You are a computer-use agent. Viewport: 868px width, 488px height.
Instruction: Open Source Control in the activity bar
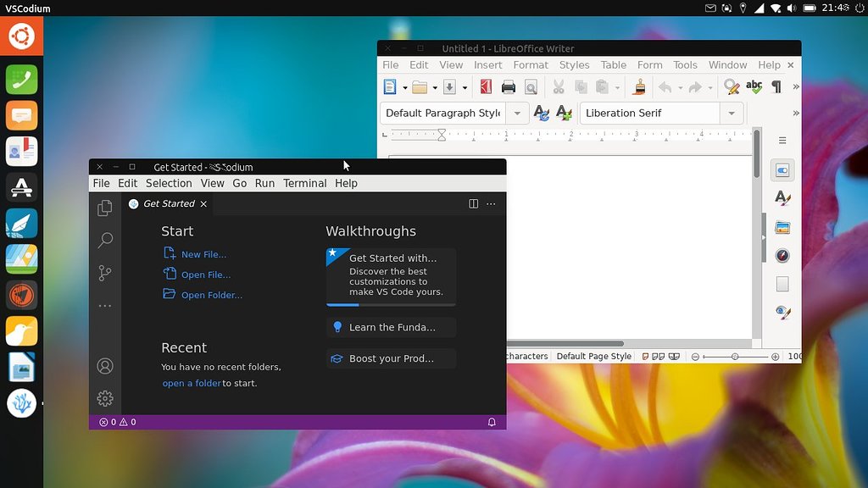pos(105,273)
